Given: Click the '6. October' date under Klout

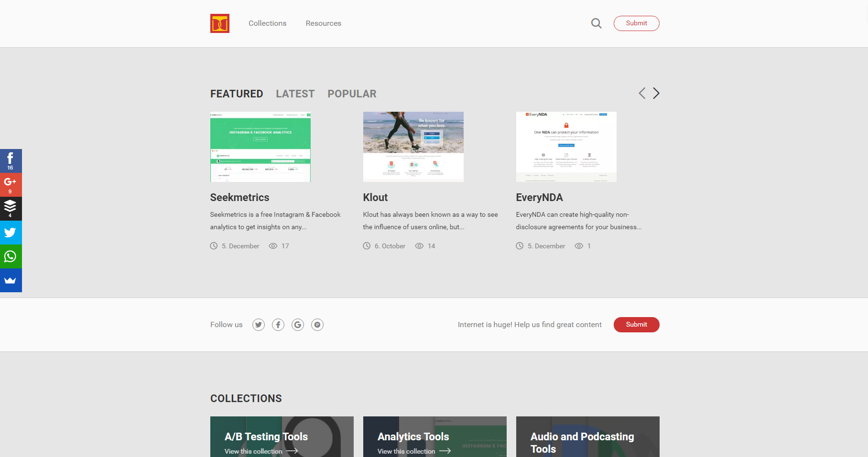Looking at the screenshot, I should (390, 246).
